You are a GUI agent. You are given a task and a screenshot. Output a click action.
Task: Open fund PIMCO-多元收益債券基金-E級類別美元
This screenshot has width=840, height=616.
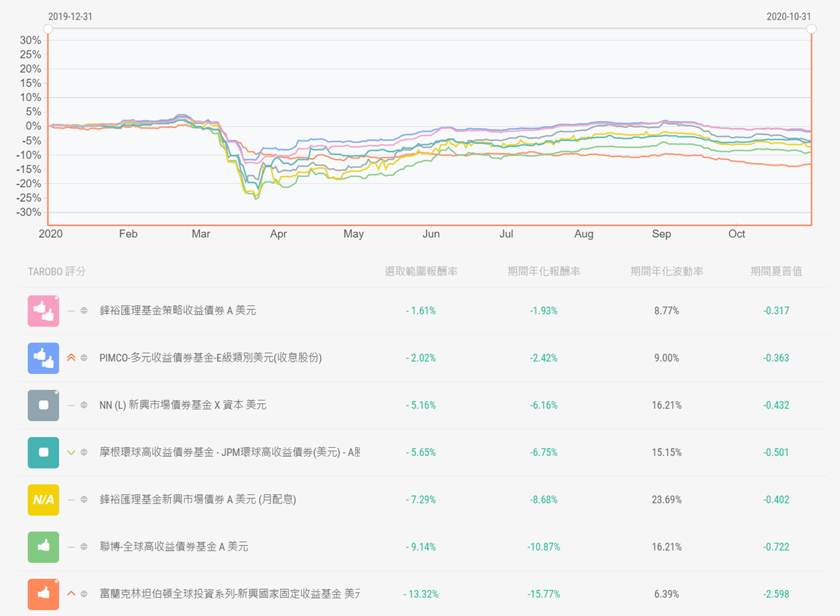pos(211,358)
